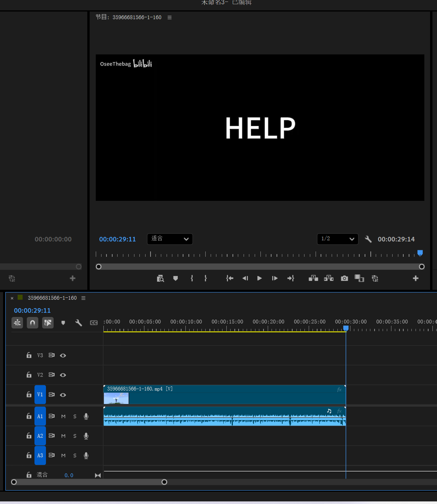
Task: Click the program monitor timecode 00:00:29:11
Action: coord(118,239)
